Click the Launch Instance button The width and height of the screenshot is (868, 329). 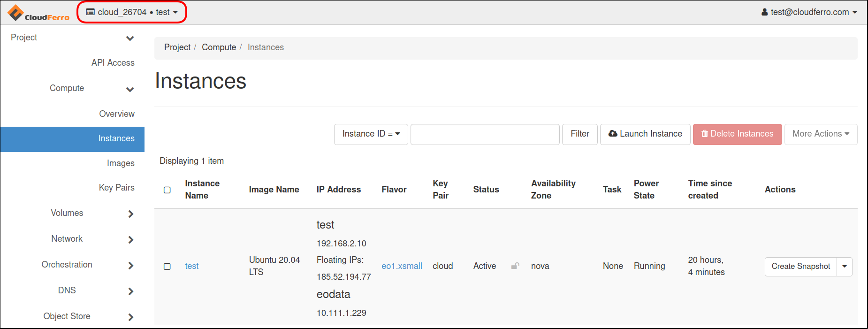[645, 134]
